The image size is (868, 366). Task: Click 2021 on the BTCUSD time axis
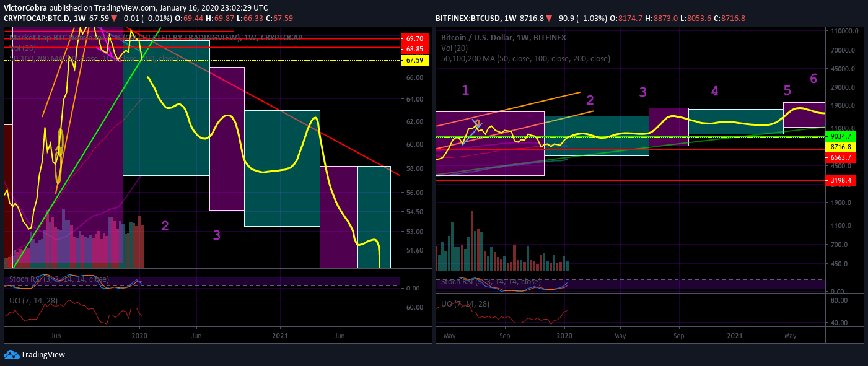tap(735, 336)
